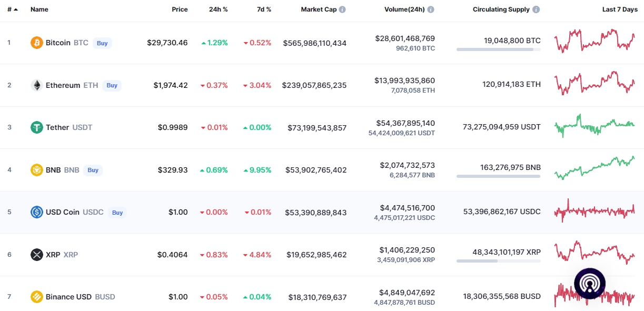Click BNB 7d change 9.95%

257,170
